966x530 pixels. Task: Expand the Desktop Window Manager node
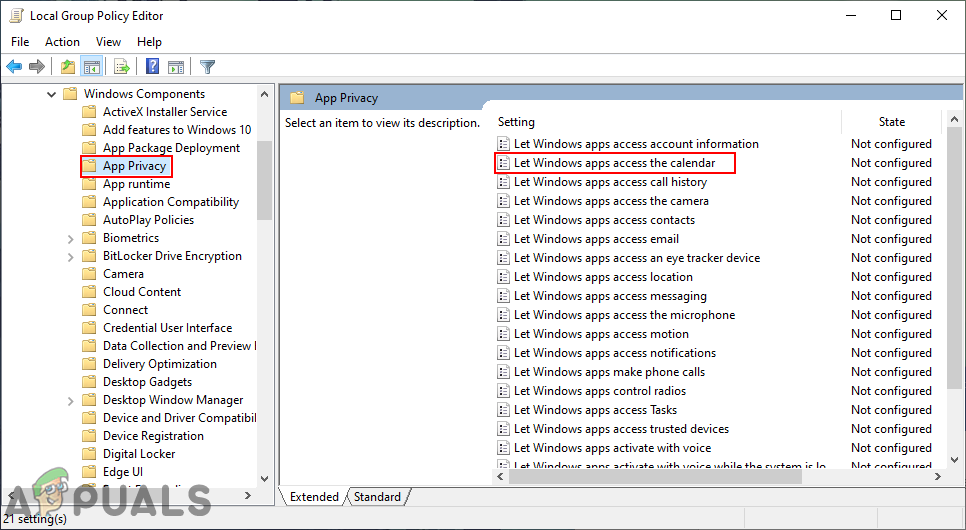[x=70, y=401]
